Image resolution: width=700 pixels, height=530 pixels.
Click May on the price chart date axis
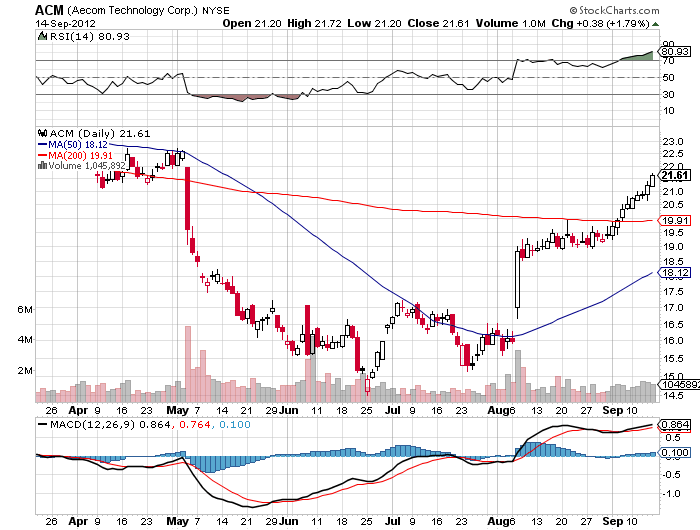point(177,410)
